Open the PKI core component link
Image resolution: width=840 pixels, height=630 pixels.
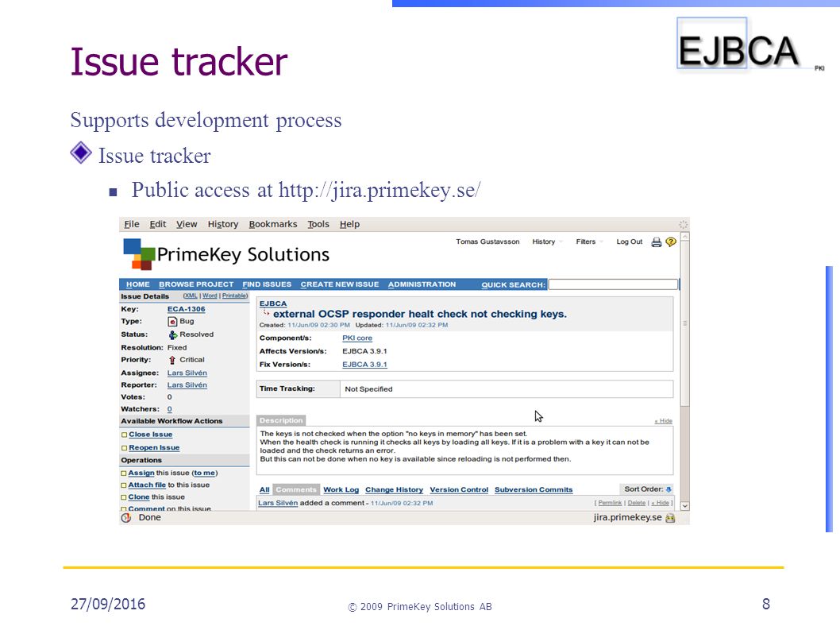[x=357, y=338]
